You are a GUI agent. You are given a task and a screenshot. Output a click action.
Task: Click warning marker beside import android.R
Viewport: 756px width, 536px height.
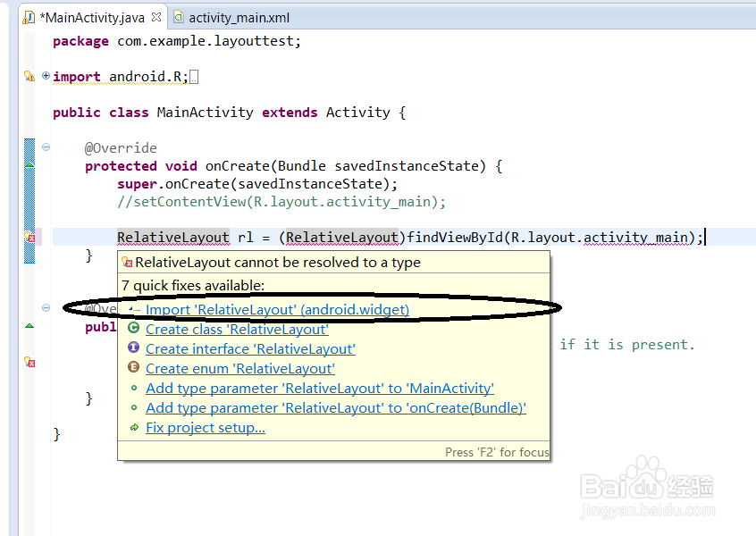tap(29, 76)
